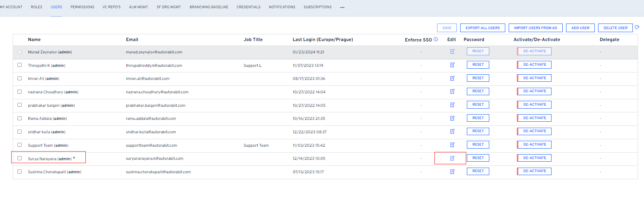This screenshot has height=224, width=644.
Task: Open edit pencil for Imran Ali
Action: [452, 78]
